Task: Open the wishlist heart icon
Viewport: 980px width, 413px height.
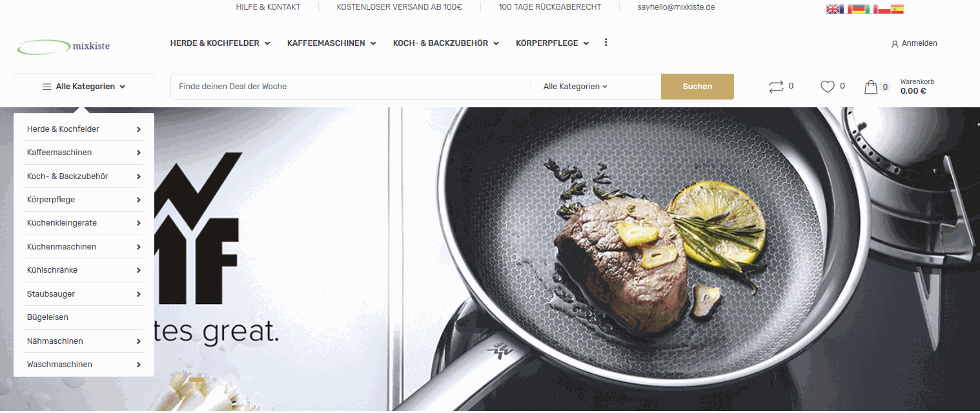Action: 828,87
